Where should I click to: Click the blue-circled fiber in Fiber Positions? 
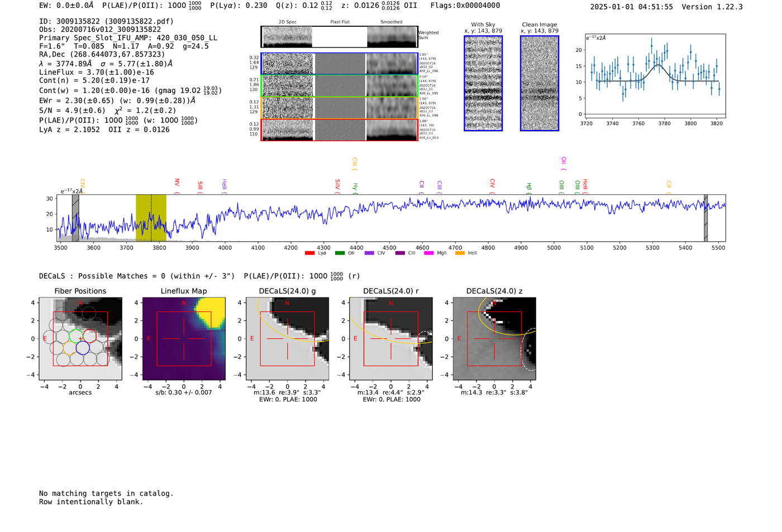pyautogui.click(x=83, y=348)
